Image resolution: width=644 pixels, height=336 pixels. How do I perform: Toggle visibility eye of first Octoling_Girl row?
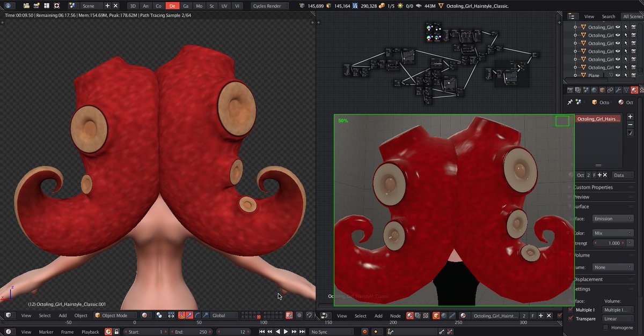pyautogui.click(x=617, y=27)
